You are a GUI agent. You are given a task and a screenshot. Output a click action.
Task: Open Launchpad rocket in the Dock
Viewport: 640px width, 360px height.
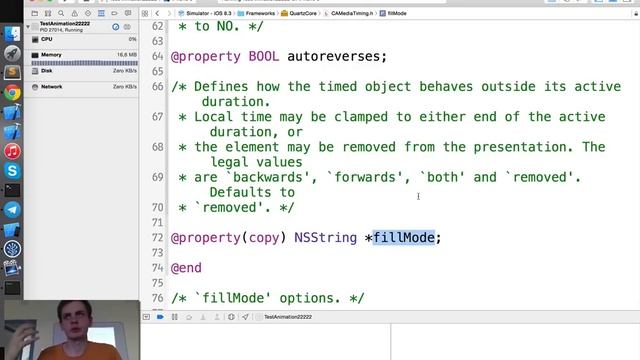[x=12, y=54]
